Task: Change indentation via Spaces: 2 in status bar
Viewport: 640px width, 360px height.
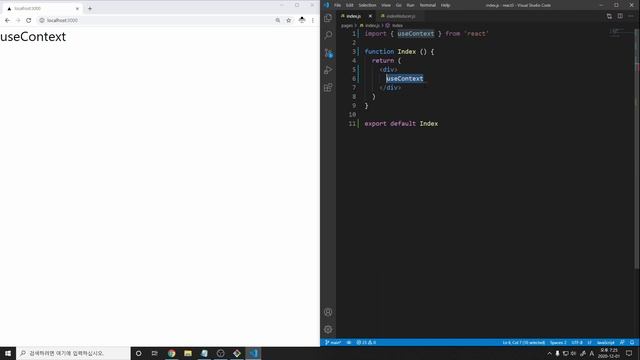Action: [558, 342]
